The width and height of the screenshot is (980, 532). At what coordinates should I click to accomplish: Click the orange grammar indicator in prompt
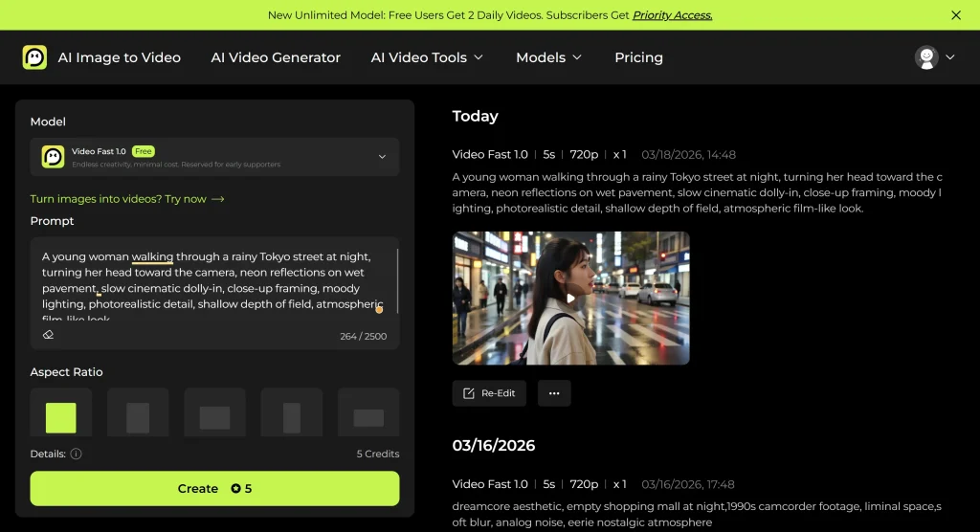pos(379,309)
